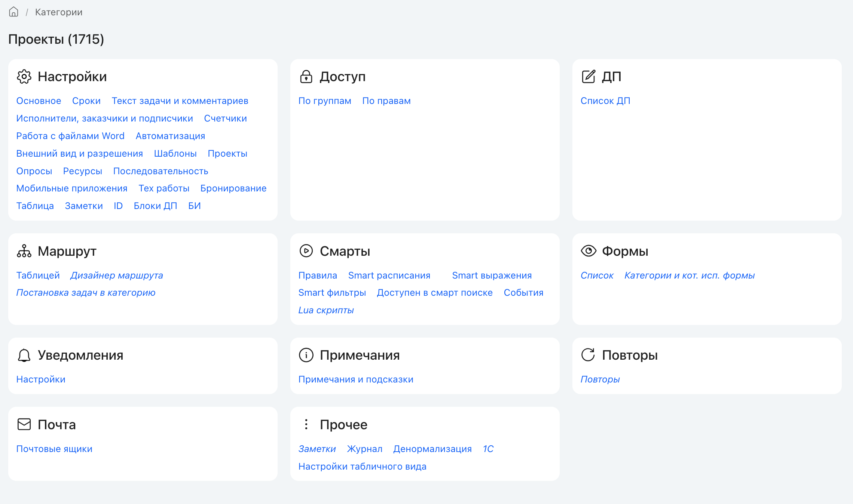This screenshot has height=504, width=853.
Task: Open the Проекты link in Настройки
Action: 227,154
